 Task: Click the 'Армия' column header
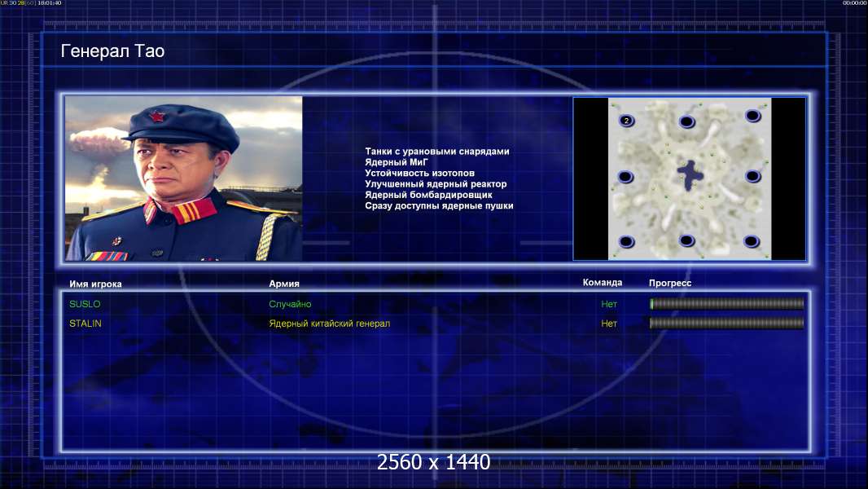pyautogui.click(x=284, y=284)
